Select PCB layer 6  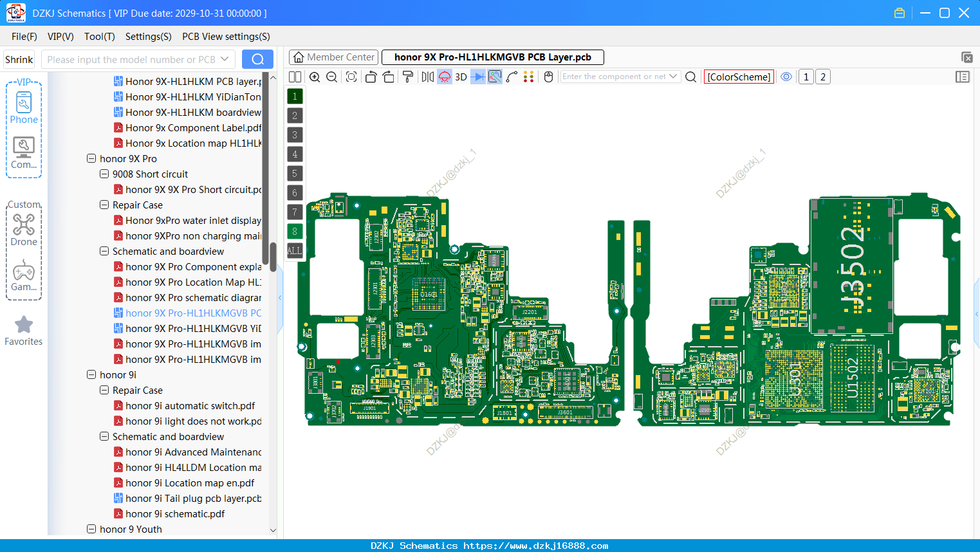pos(295,193)
